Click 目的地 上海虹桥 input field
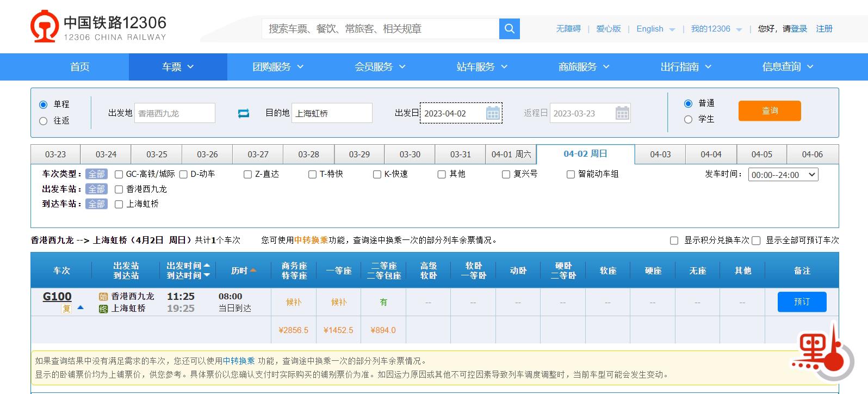This screenshot has height=394, width=868. [332, 113]
